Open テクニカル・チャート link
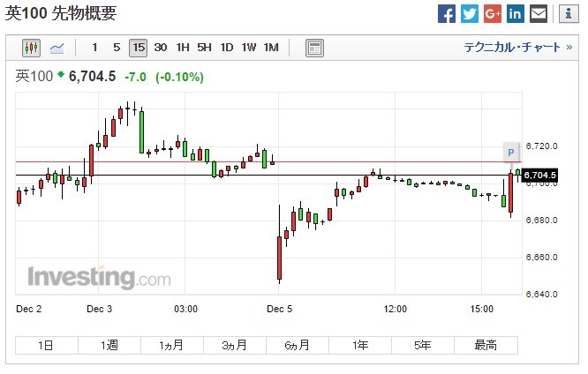Viewport: 588px width, 374px height. (x=518, y=48)
